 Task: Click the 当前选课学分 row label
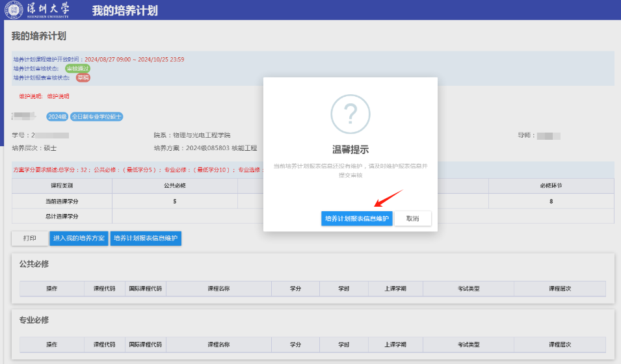click(62, 201)
